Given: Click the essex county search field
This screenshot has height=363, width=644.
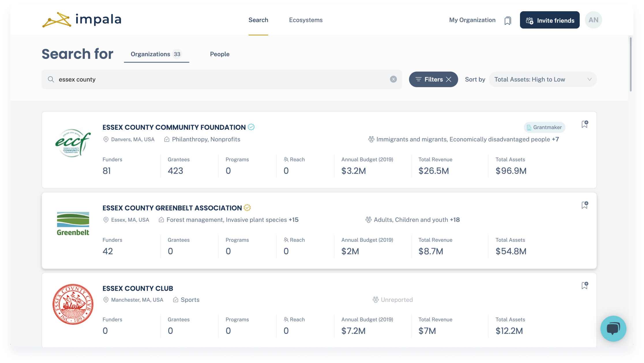Looking at the screenshot, I should 221,79.
